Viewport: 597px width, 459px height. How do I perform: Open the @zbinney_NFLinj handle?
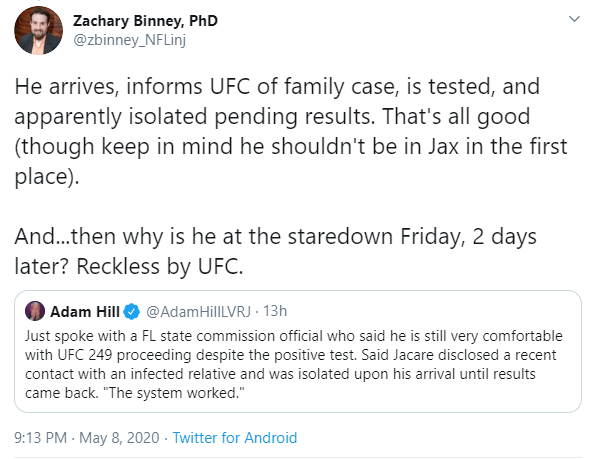(129, 40)
